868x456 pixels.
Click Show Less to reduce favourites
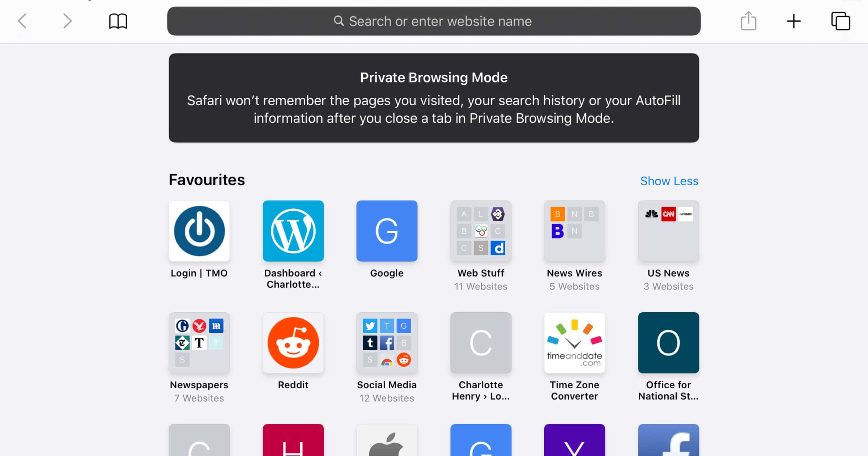click(669, 180)
